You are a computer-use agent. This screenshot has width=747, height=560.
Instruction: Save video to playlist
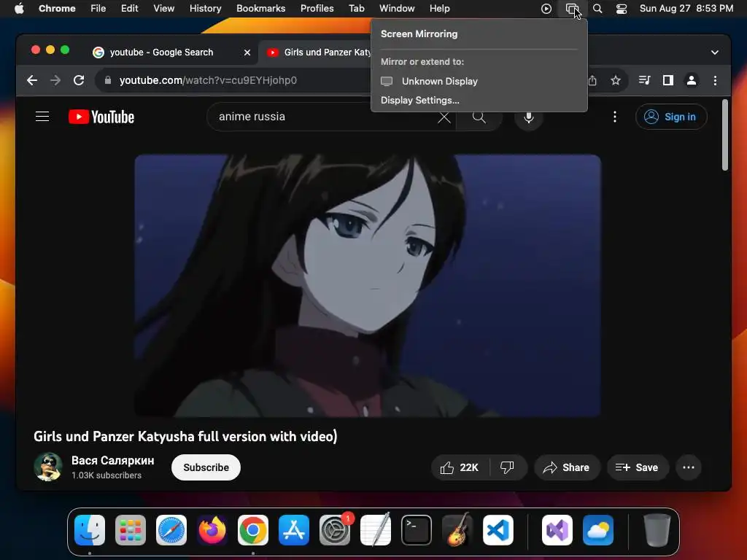(x=638, y=467)
